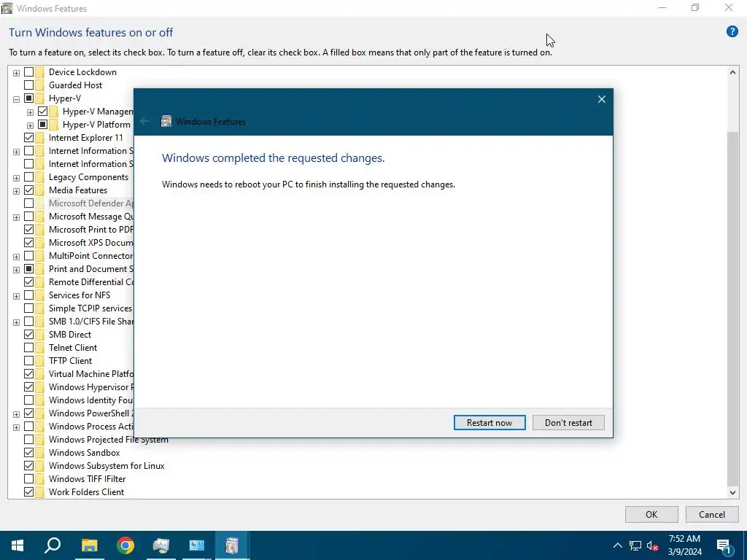The width and height of the screenshot is (747, 560).
Task: Toggle Hyper-V checkbox
Action: click(x=28, y=98)
